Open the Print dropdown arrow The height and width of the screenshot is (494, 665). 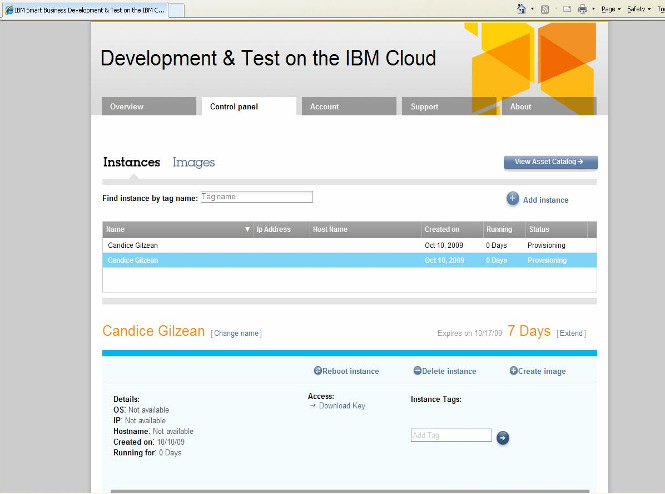coord(593,9)
